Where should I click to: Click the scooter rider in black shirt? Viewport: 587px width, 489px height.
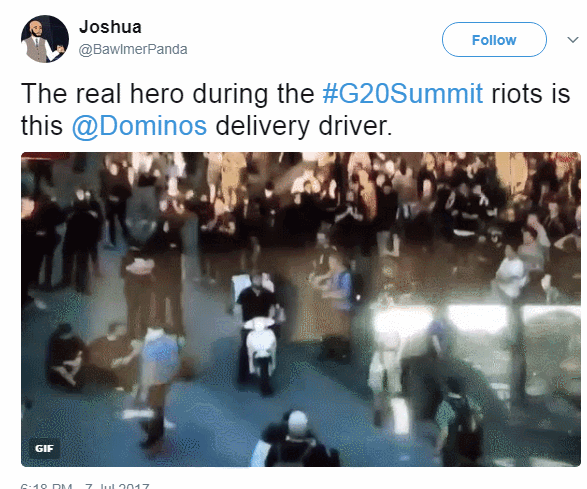256,298
